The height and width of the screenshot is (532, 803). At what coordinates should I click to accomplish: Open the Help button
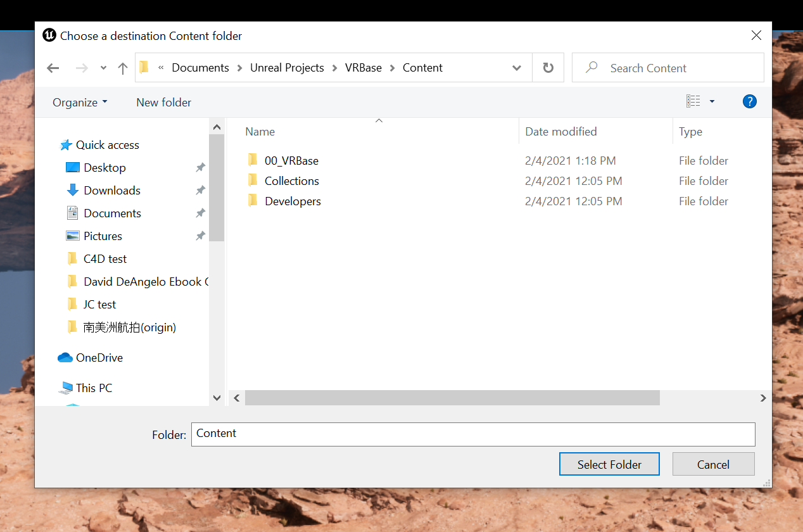click(750, 101)
